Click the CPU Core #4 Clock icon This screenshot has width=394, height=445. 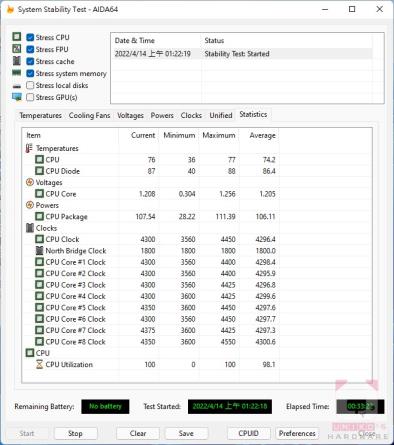[39, 296]
